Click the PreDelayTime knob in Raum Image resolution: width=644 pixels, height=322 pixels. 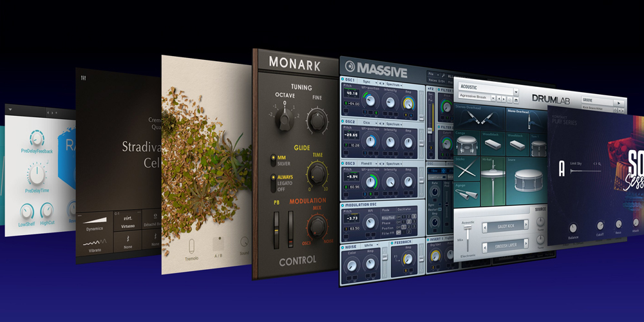[37, 174]
